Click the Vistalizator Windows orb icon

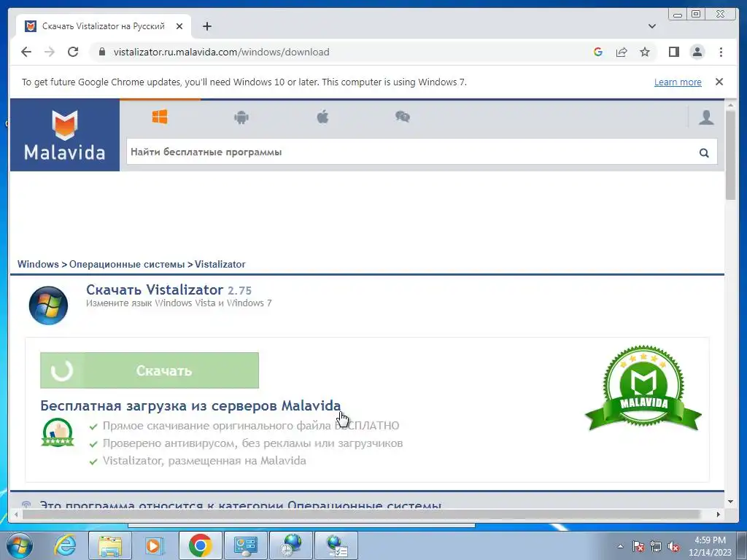coord(48,306)
